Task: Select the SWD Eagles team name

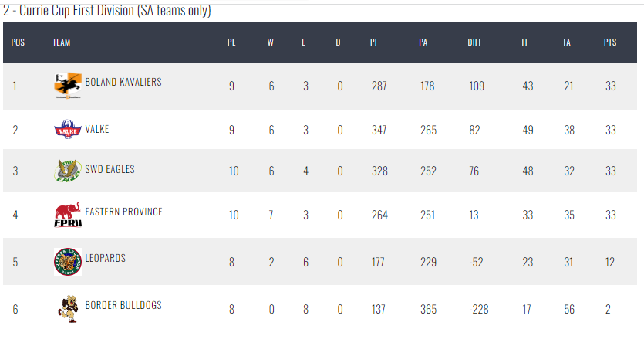Action: [x=110, y=169]
